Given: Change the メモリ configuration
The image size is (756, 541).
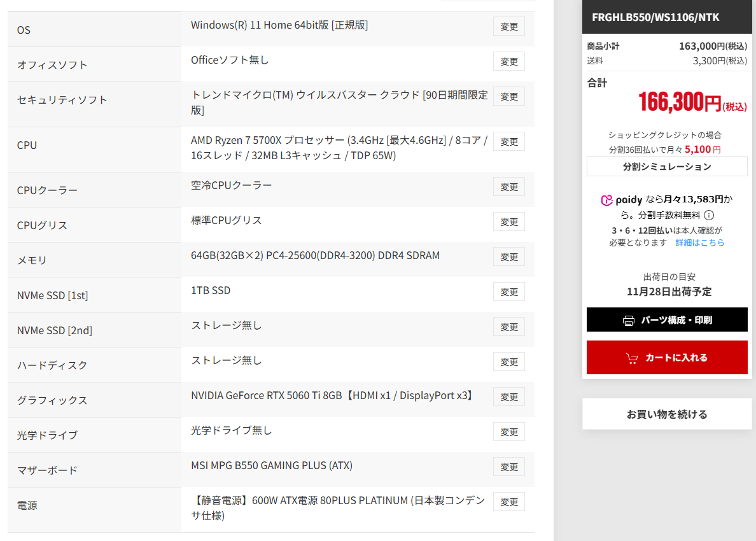Looking at the screenshot, I should pos(509,257).
